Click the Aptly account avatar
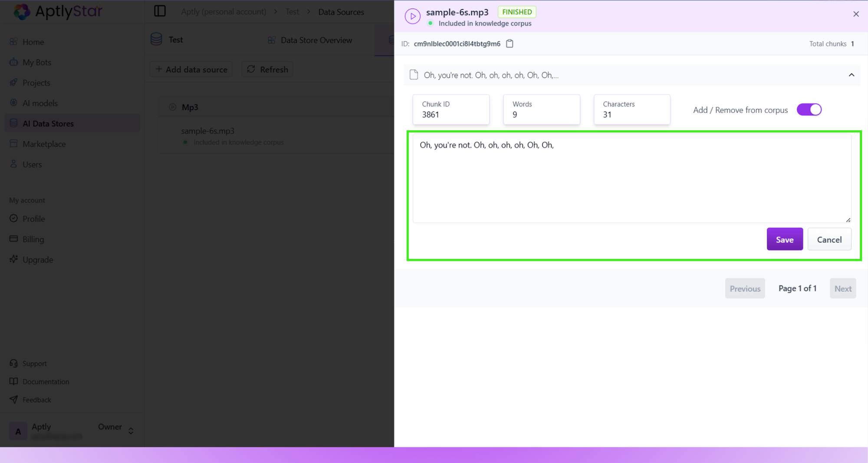The width and height of the screenshot is (868, 463). pyautogui.click(x=18, y=431)
